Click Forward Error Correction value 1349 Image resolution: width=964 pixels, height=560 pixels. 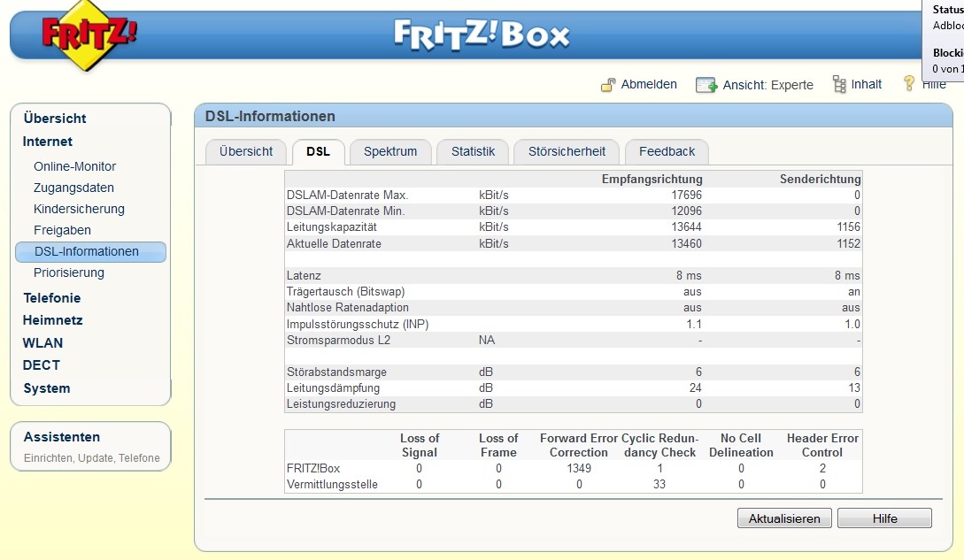pyautogui.click(x=579, y=468)
